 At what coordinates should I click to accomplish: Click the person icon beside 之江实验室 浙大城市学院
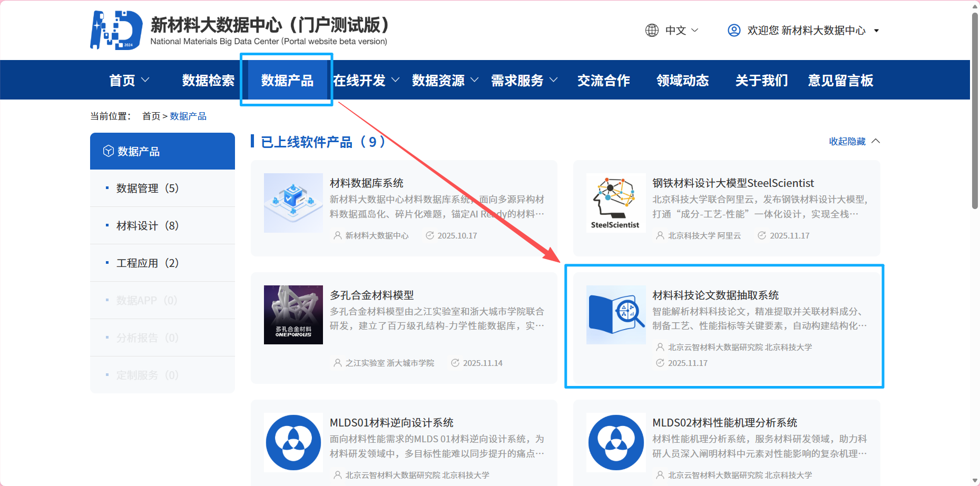pyautogui.click(x=337, y=363)
